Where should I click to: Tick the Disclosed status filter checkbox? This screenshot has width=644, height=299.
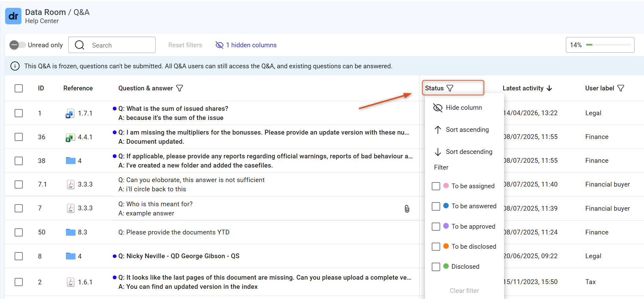436,267
